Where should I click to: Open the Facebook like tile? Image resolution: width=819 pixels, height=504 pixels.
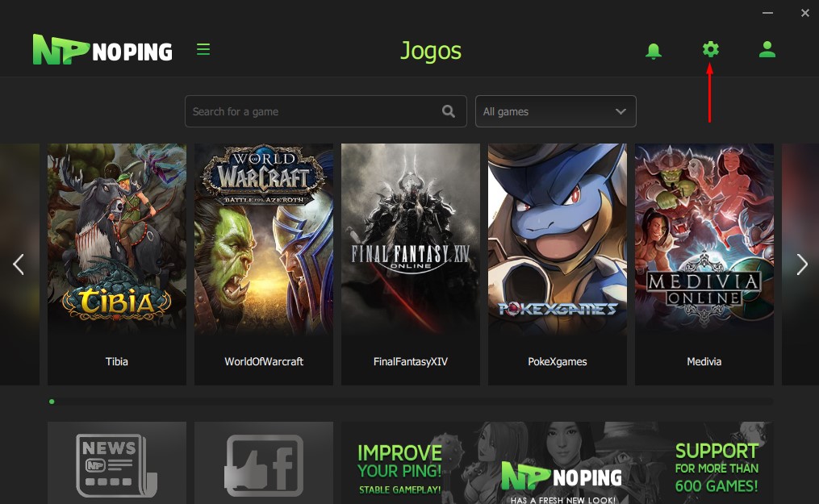(264, 463)
